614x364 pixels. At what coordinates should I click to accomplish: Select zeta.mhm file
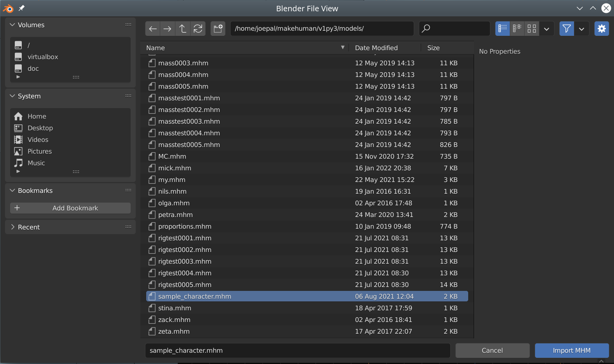(x=307, y=331)
